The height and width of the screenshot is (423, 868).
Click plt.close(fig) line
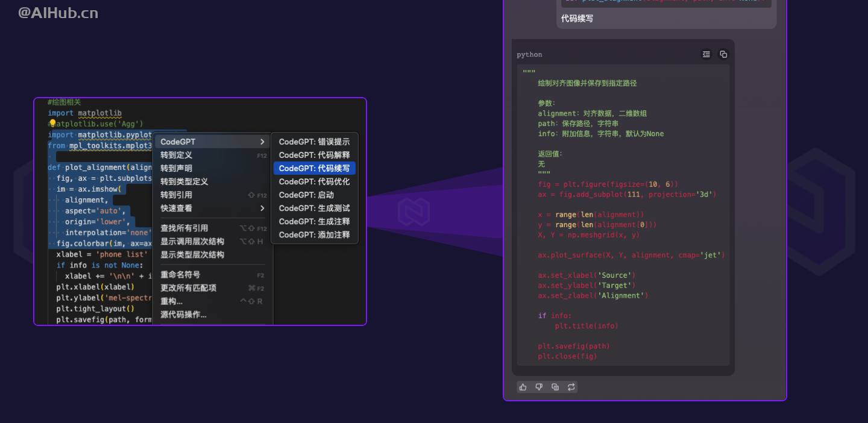(x=567, y=356)
